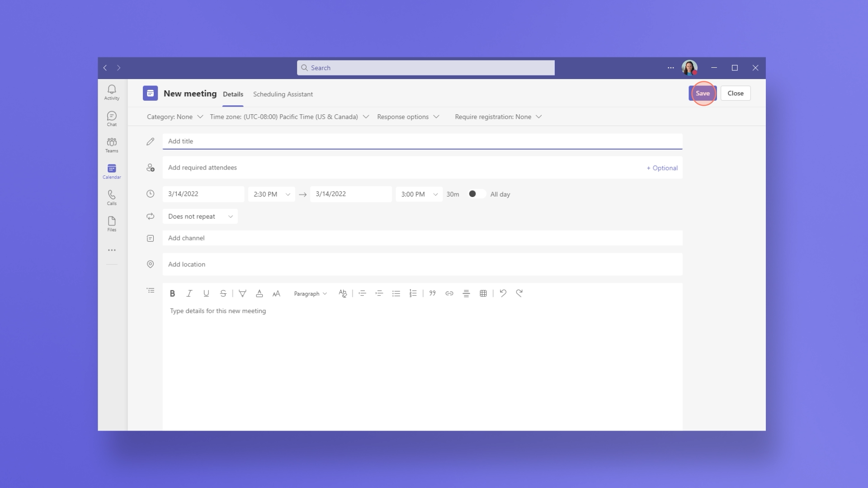Apply bold formatting

172,293
